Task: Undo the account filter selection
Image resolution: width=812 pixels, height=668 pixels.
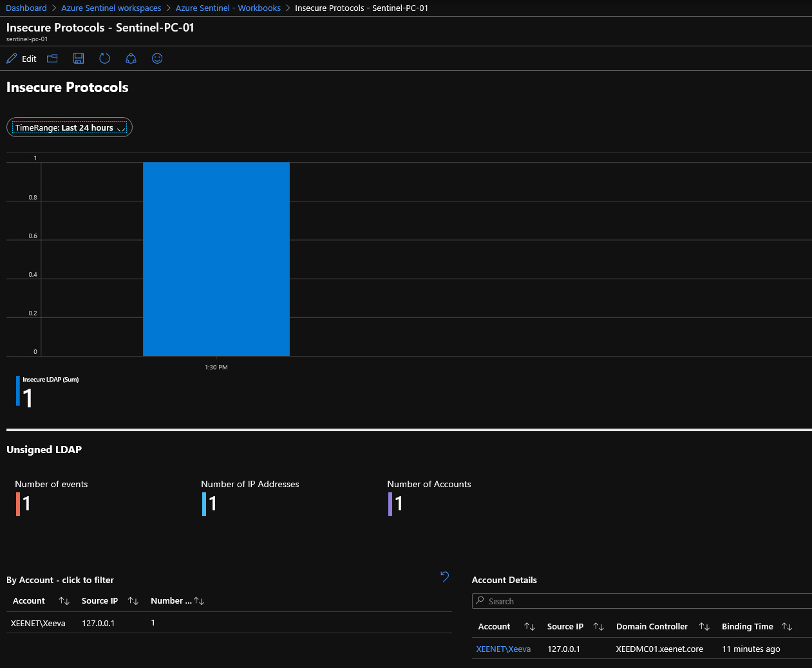Action: 444,576
